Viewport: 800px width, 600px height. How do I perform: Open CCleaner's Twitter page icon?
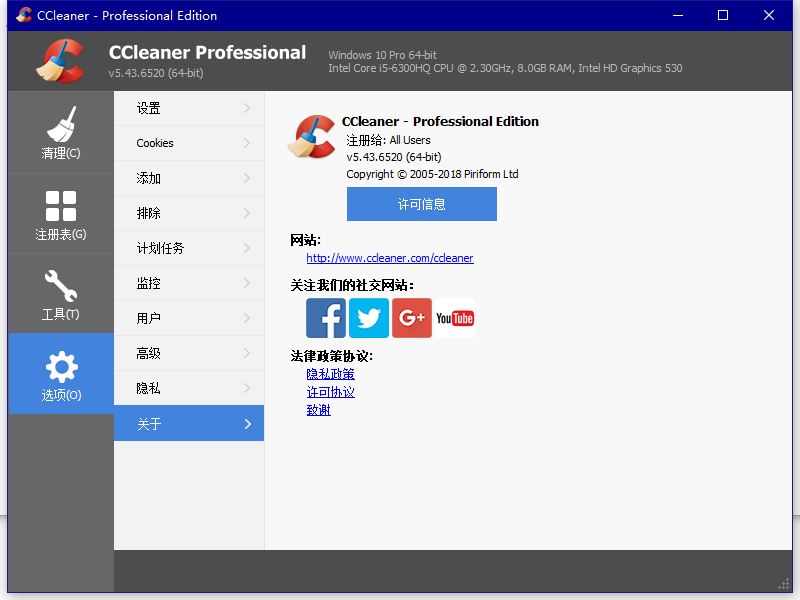tap(369, 318)
